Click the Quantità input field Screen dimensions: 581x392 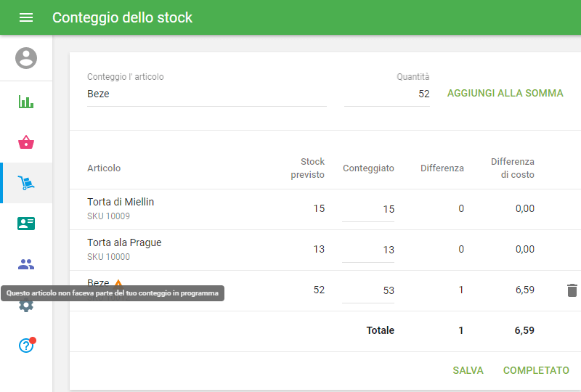pos(386,94)
